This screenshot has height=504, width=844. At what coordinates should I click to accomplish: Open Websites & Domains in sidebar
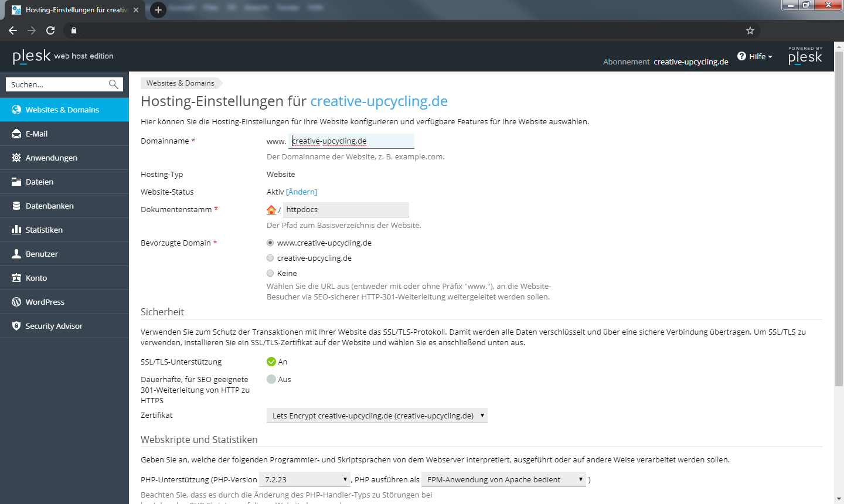point(64,110)
